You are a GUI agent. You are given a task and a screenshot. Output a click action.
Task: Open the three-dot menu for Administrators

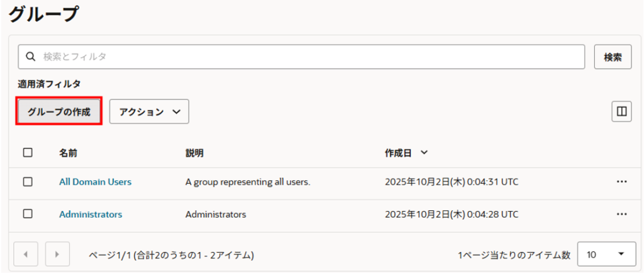tap(621, 214)
